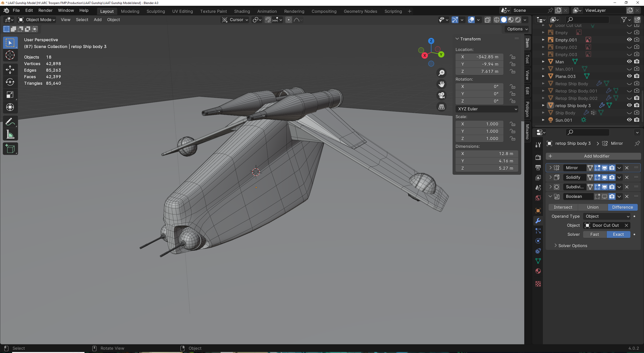Toggle Mirror modifier render visibility
The width and height of the screenshot is (644, 353).
tap(612, 168)
